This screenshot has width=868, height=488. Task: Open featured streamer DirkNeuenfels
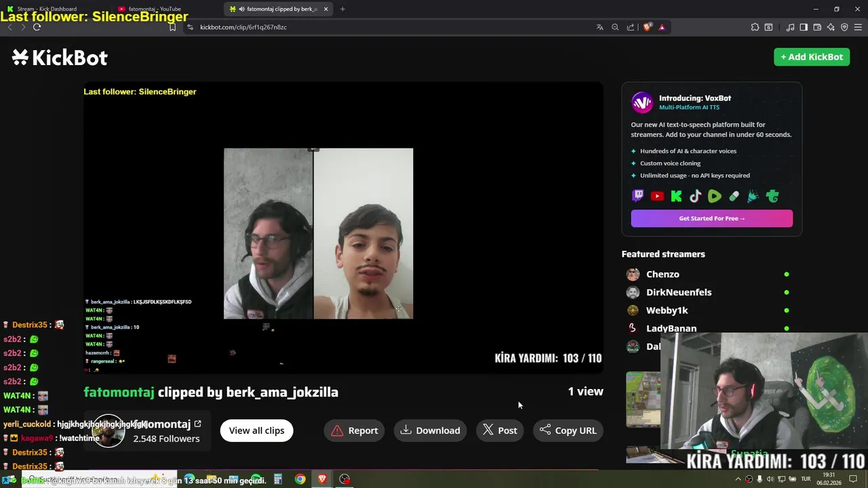coord(679,292)
